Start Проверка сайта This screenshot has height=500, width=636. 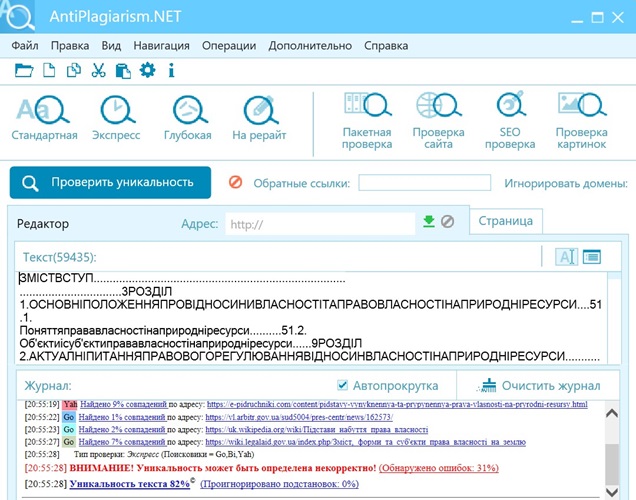[x=438, y=121]
